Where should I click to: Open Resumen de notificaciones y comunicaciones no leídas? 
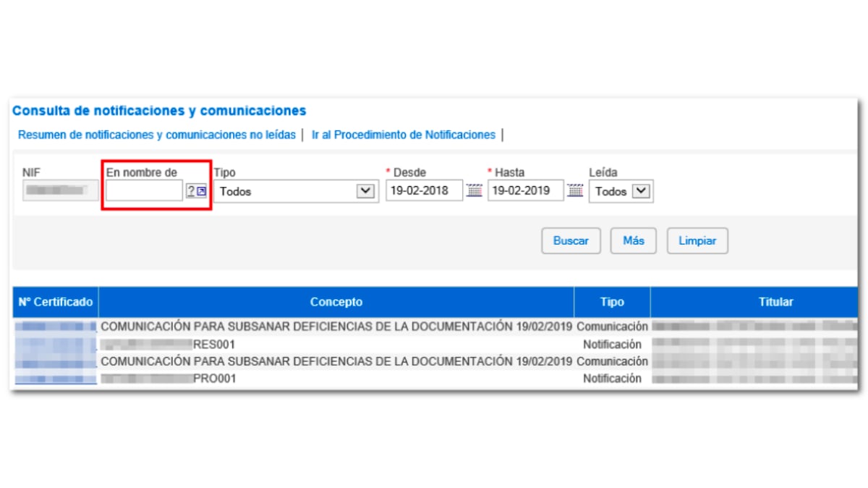pos(157,135)
